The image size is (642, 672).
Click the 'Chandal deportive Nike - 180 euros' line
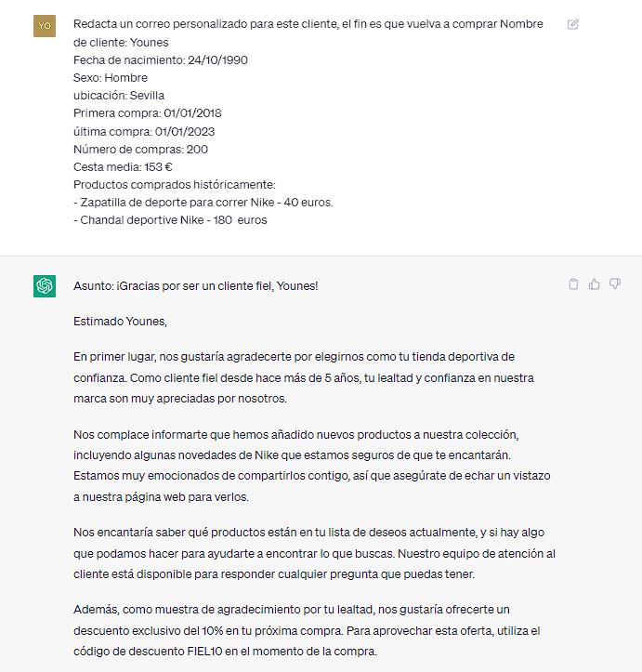(x=170, y=220)
